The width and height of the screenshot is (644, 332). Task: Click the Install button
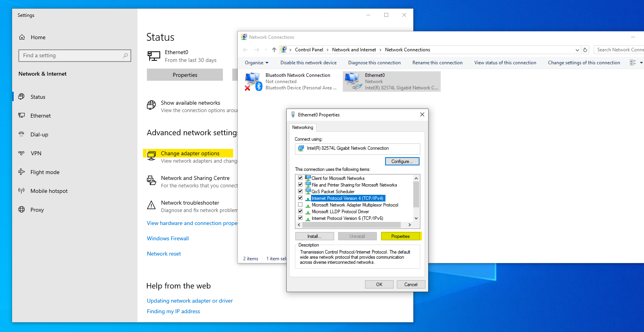315,236
